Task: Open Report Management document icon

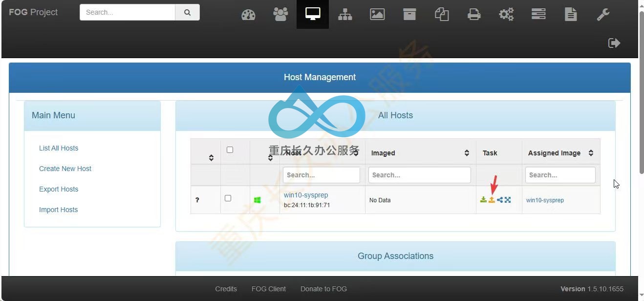Action: [571, 14]
